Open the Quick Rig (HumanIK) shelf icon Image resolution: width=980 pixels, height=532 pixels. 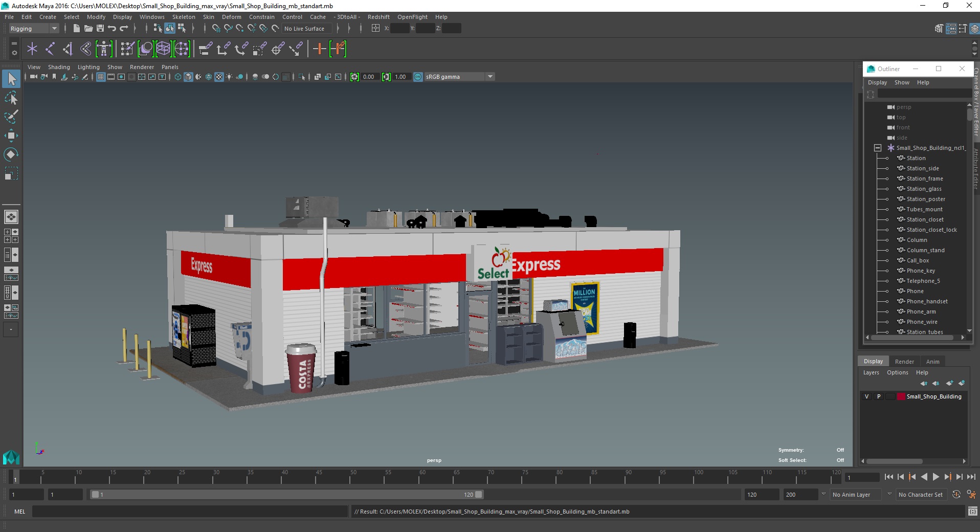coord(104,49)
